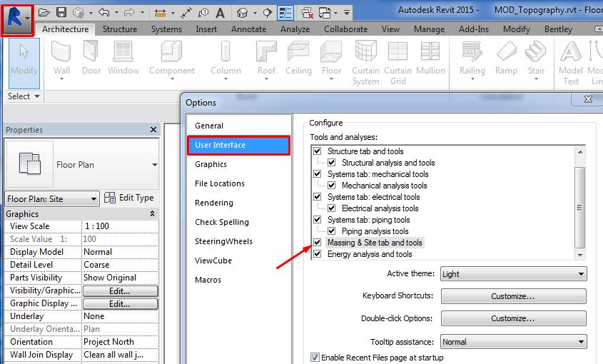Click the Save icon in quick access toolbar

pyautogui.click(x=61, y=13)
